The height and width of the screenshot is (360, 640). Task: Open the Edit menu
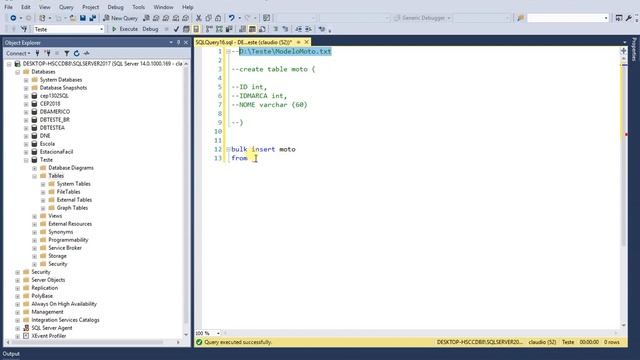[26, 7]
